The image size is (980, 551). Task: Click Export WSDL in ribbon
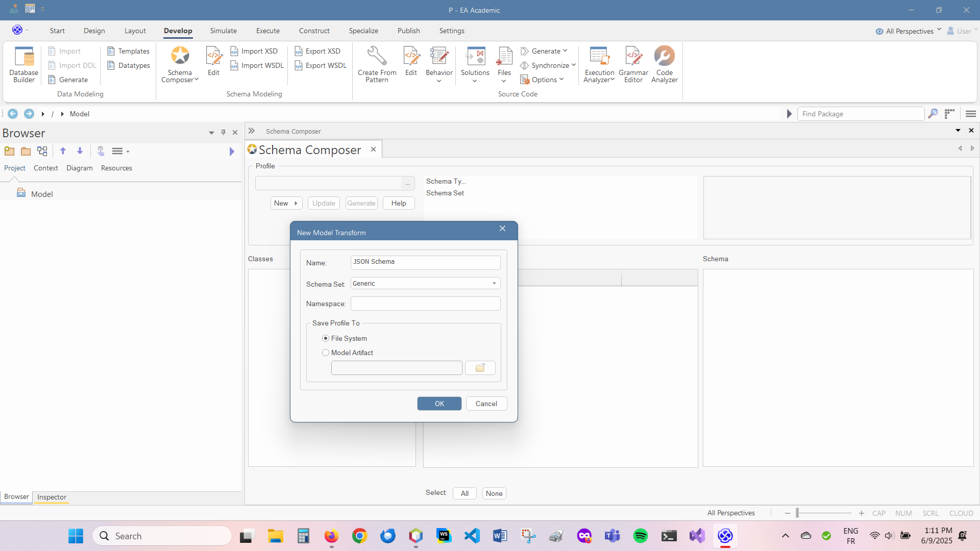(321, 65)
